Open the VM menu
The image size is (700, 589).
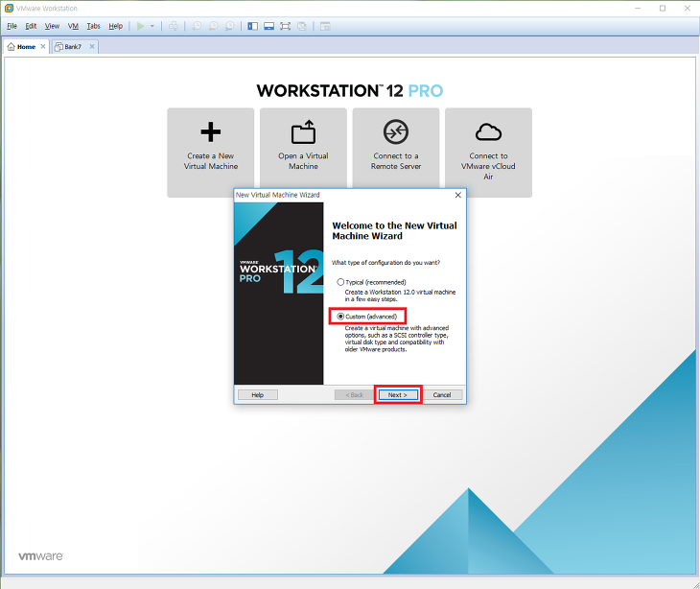click(73, 26)
